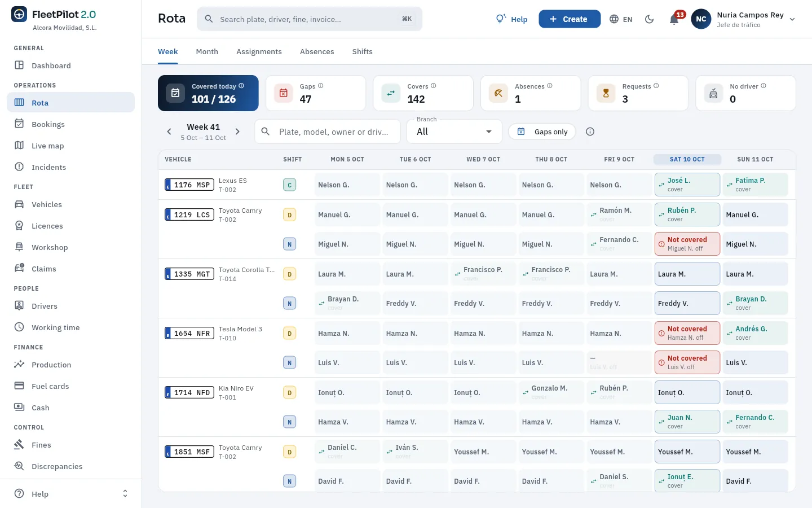The image size is (812, 508).
Task: Toggle the Gaps only filter
Action: coord(542,132)
